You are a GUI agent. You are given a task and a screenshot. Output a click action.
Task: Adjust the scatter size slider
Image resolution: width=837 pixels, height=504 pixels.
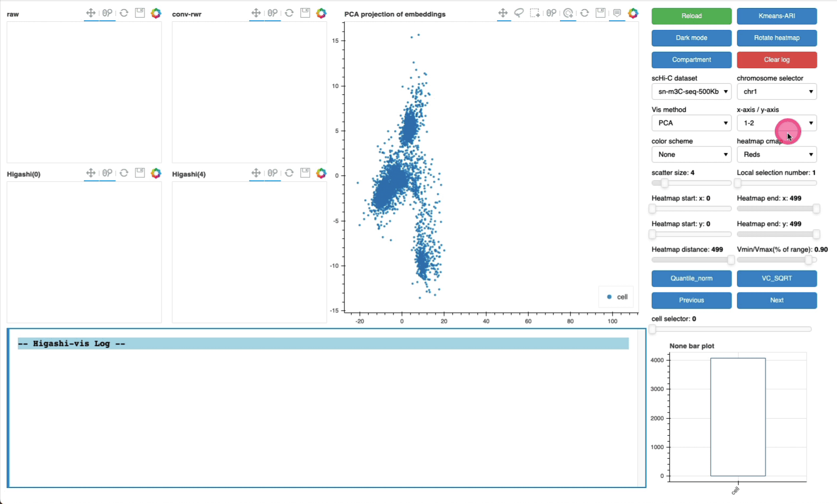(664, 183)
